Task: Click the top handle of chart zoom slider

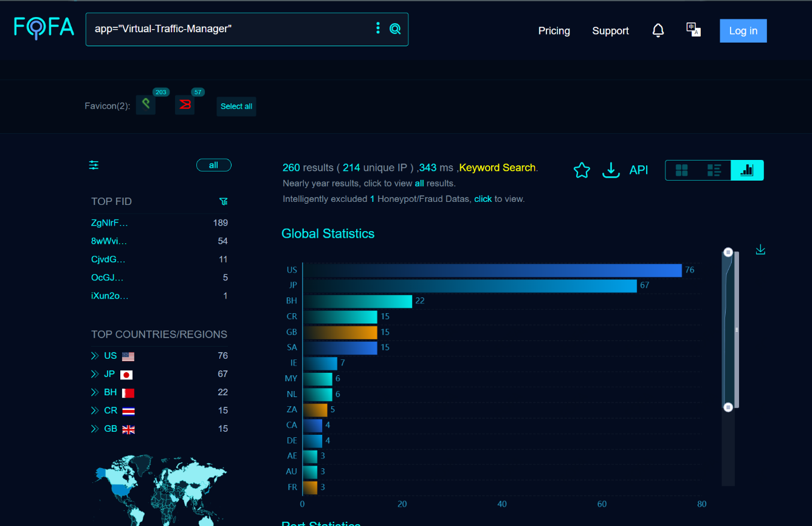Action: (728, 252)
